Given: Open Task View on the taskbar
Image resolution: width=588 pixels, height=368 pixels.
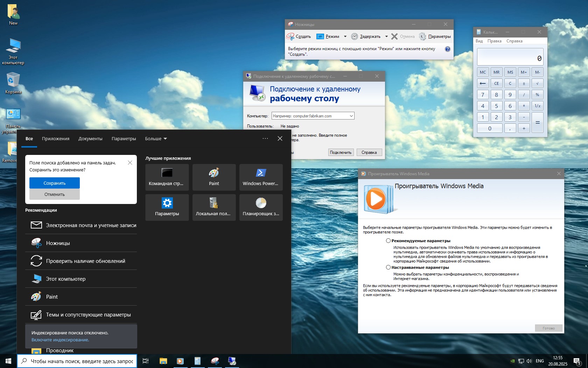Looking at the screenshot, I should pos(146,361).
